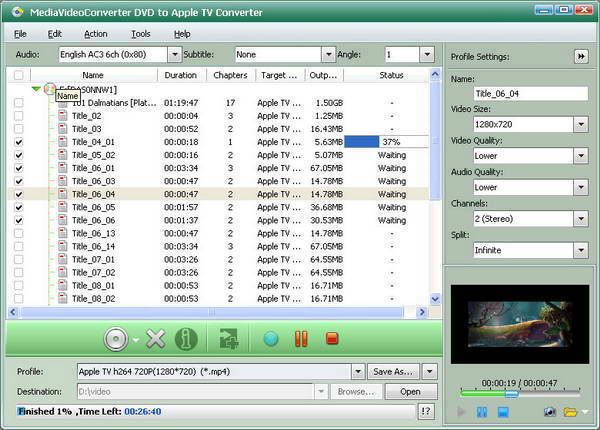Click the preview seek slider handle
Viewport: 600px width, 430px height.
click(x=511, y=393)
